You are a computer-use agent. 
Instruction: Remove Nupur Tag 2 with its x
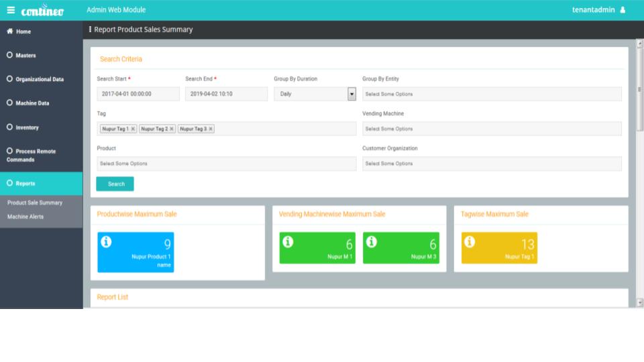[x=172, y=129]
